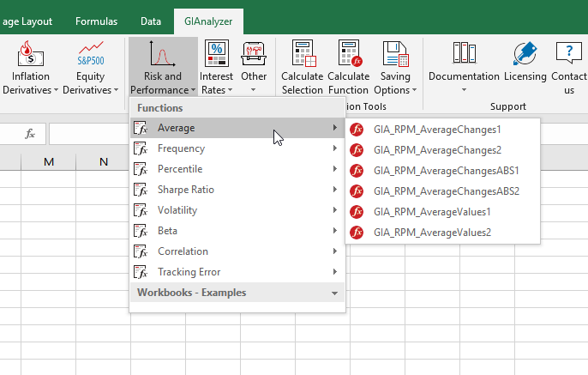The width and height of the screenshot is (588, 375).
Task: Click the Licensing stamp icon
Action: [x=525, y=53]
